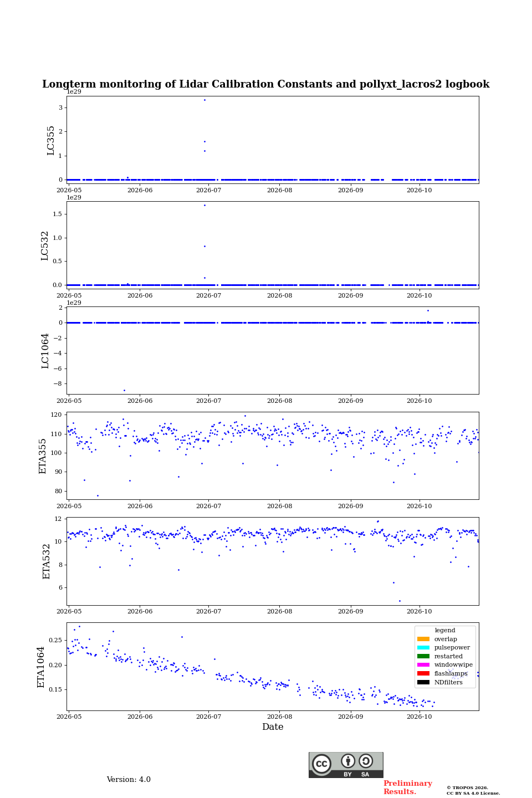This screenshot has height=798, width=532.
Task: Click the "legend" heading in the legend box
Action: [445, 630]
